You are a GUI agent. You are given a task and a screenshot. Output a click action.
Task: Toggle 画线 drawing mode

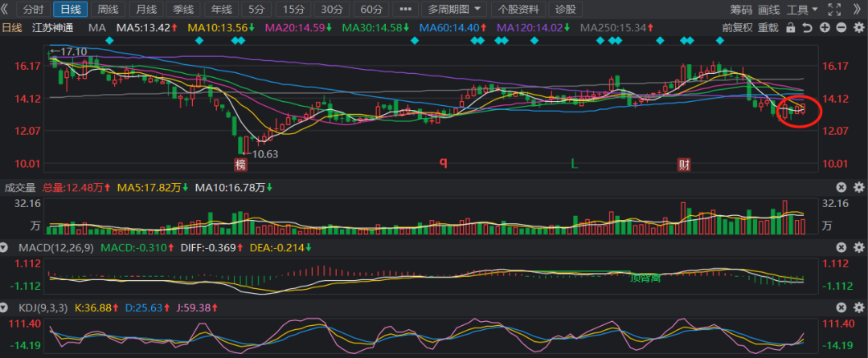pos(769,10)
